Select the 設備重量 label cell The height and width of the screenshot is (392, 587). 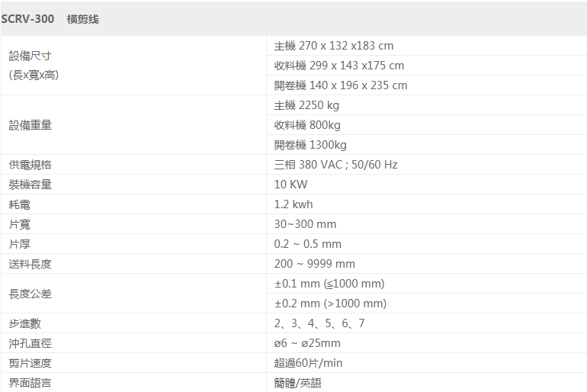[133, 125]
